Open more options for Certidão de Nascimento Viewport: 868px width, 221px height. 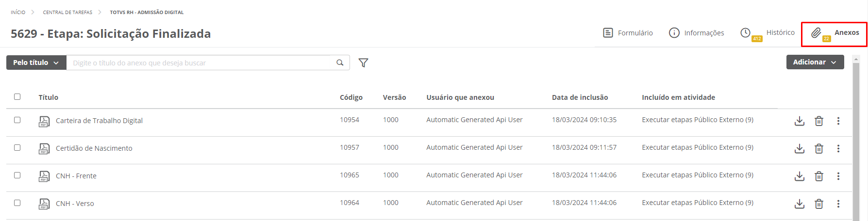tap(838, 149)
